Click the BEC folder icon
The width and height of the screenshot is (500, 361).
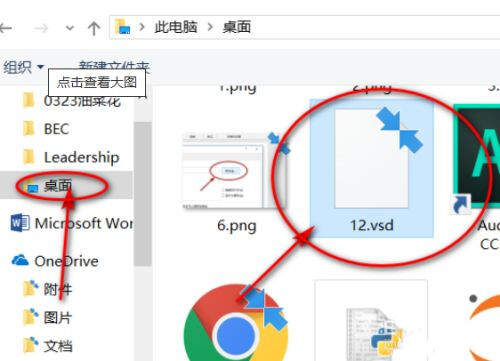pyautogui.click(x=29, y=129)
